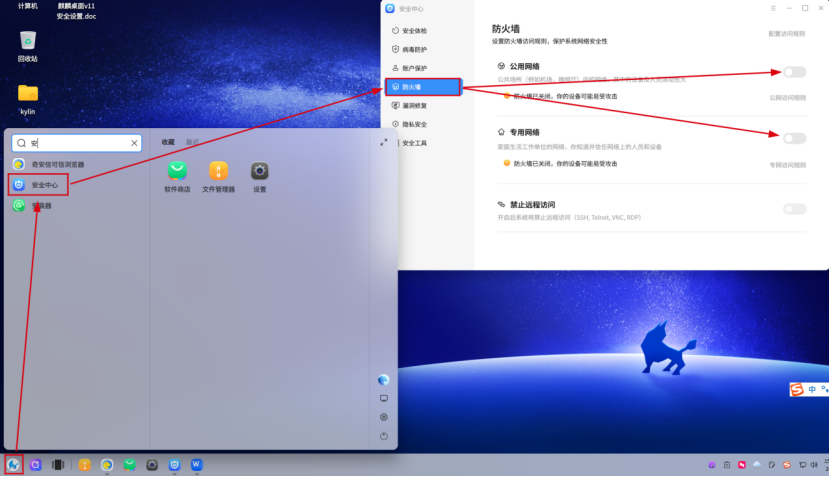Viewport: 829px width, 477px height.
Task: Open the Kylin start menu button
Action: 13,464
